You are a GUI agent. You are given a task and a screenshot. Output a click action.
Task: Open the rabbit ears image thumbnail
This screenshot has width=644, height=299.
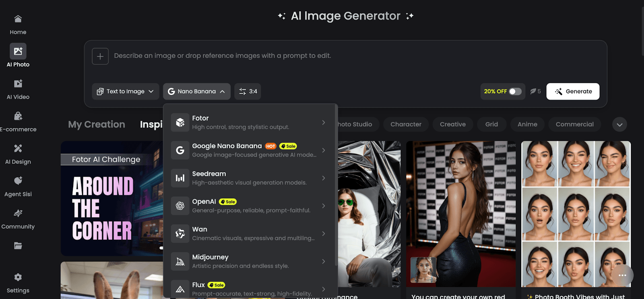click(112, 280)
